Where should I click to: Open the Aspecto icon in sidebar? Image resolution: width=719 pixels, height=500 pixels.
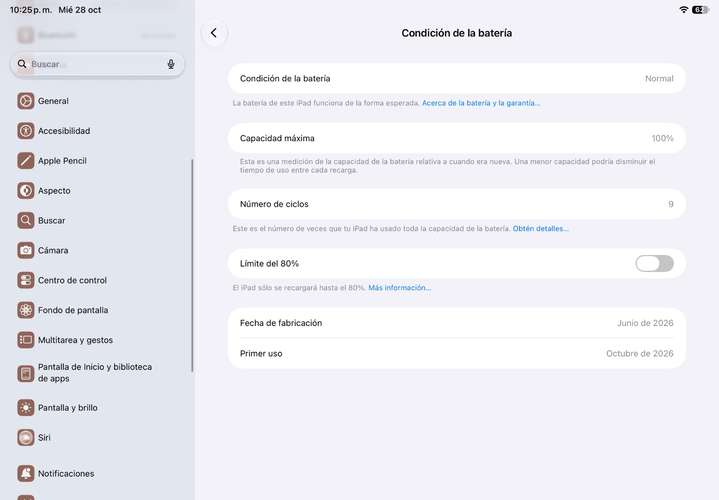[x=26, y=190]
